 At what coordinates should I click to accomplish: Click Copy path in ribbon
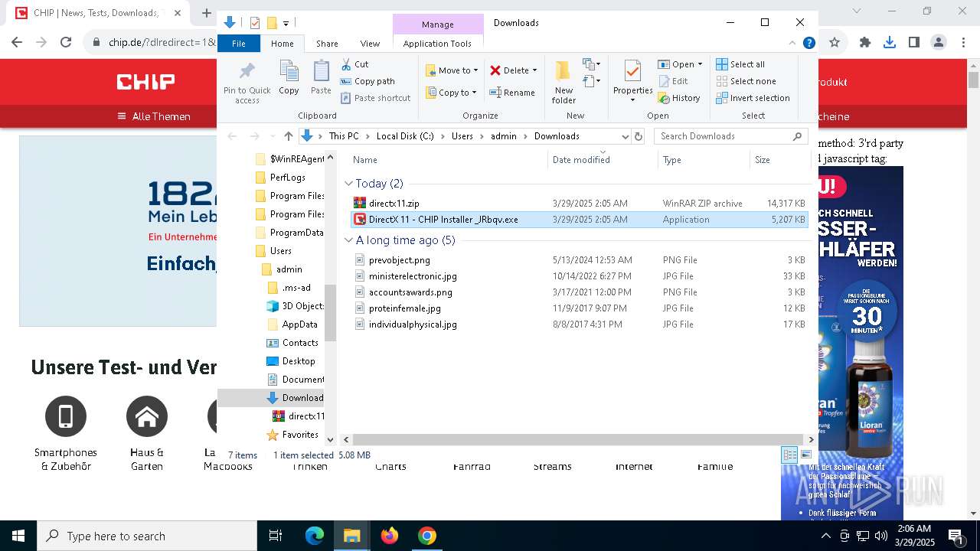(367, 81)
